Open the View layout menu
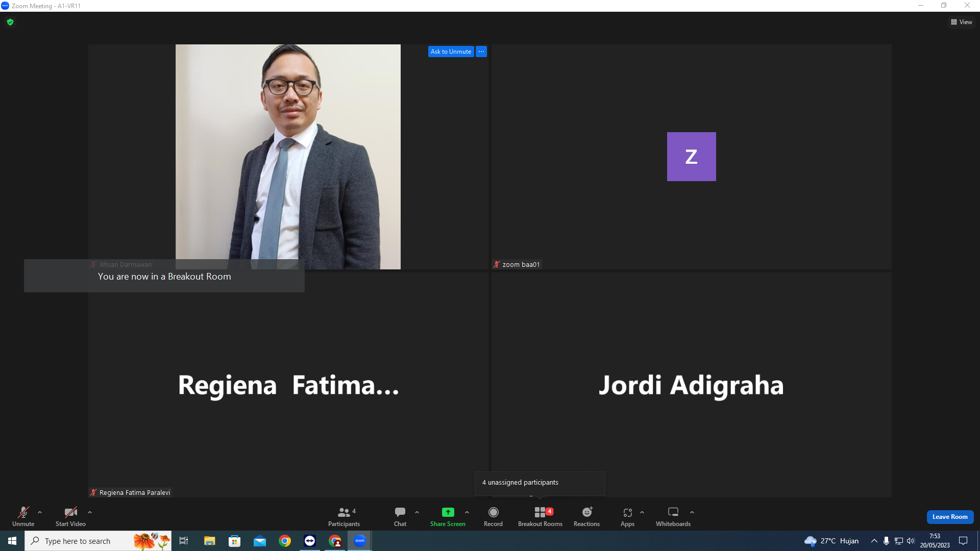 (x=962, y=22)
